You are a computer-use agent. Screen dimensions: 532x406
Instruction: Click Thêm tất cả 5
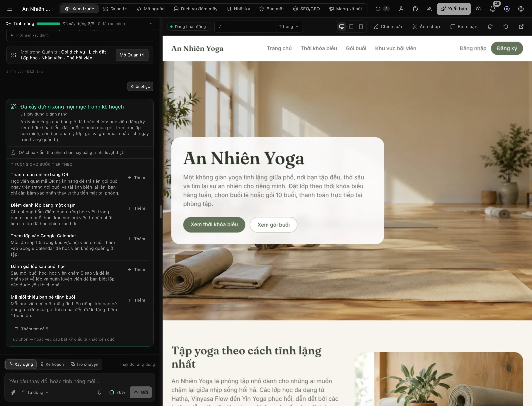(31, 329)
